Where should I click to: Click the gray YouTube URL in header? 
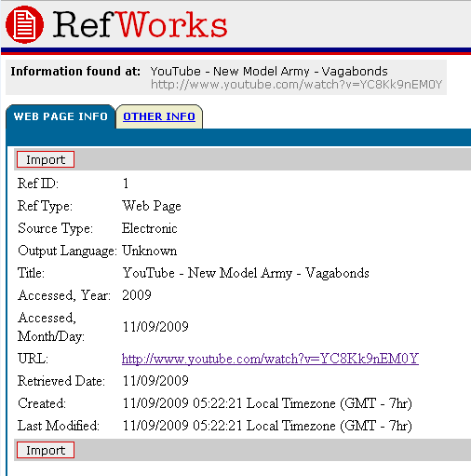click(297, 85)
